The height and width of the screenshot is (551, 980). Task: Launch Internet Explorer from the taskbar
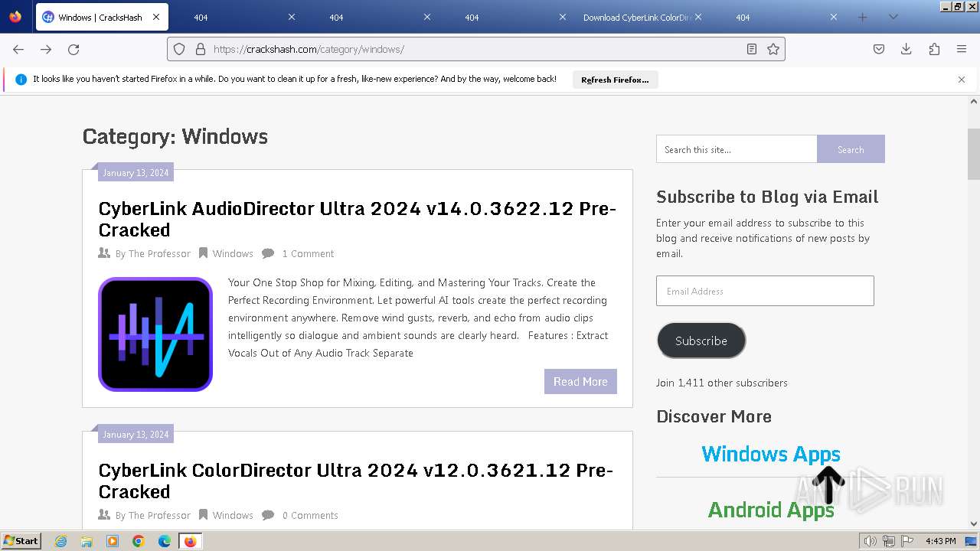click(61, 541)
